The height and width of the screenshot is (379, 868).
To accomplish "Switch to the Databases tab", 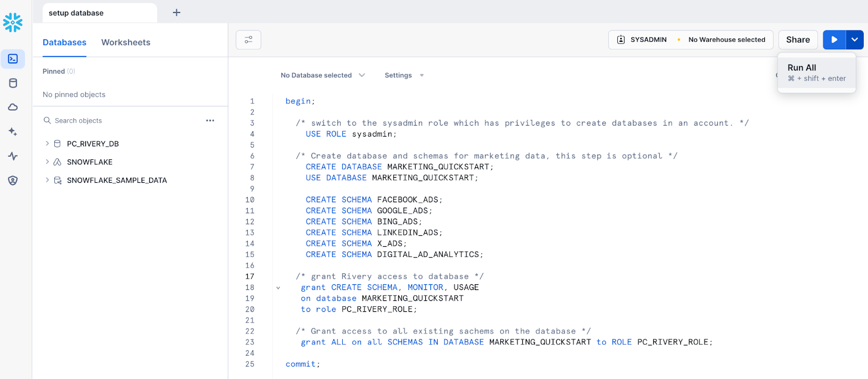I will coord(65,42).
